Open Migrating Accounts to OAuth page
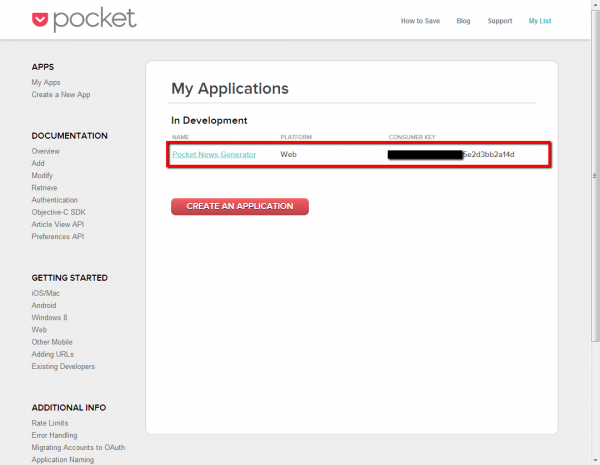 [x=78, y=448]
